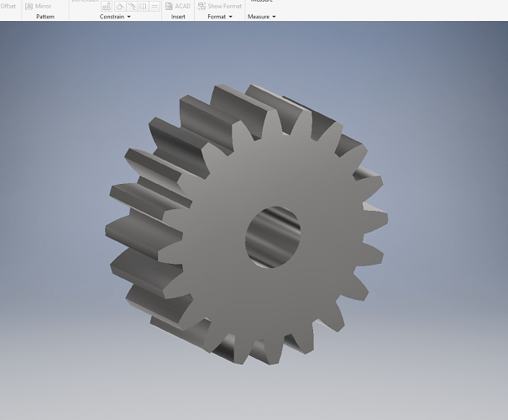
Task: Select the Tangent constraint icon
Action: click(120, 6)
